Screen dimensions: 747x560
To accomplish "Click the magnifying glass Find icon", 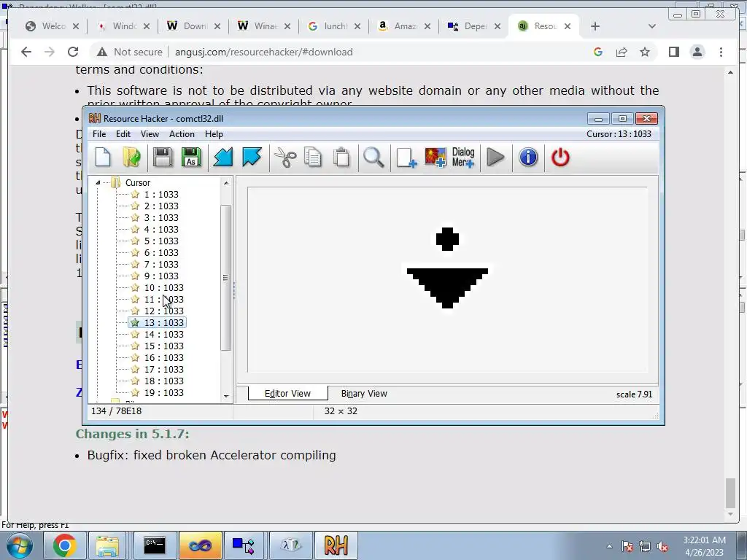I will coord(373,157).
